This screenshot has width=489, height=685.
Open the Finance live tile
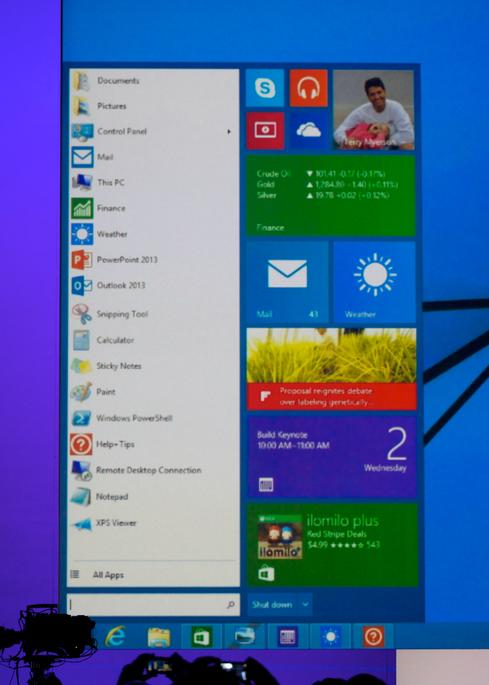[x=331, y=196]
